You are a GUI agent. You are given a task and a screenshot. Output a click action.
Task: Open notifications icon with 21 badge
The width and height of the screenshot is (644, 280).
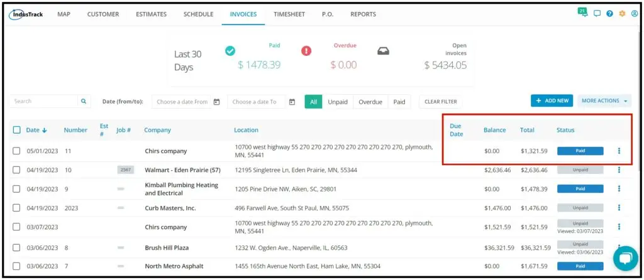[x=583, y=13]
